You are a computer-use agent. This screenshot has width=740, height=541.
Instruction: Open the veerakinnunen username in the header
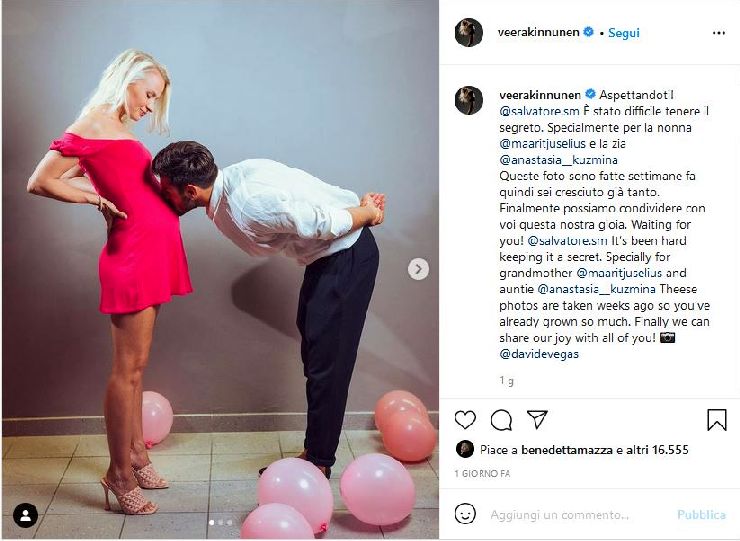tap(538, 32)
